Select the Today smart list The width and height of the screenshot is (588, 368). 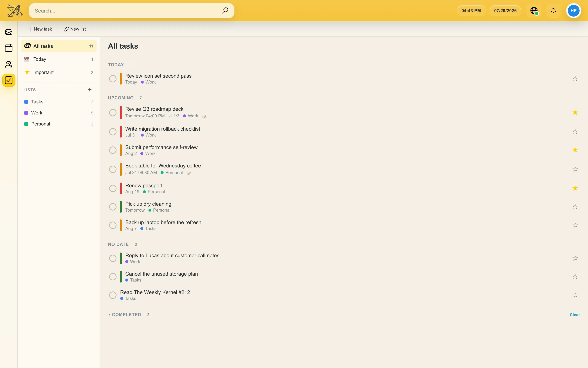tap(59, 59)
